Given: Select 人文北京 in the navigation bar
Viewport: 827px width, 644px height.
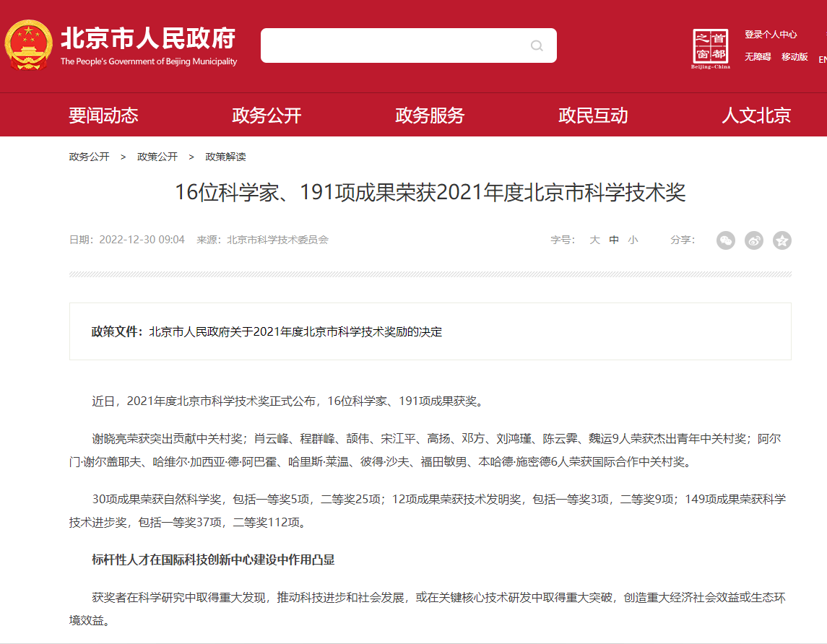Looking at the screenshot, I should (756, 116).
